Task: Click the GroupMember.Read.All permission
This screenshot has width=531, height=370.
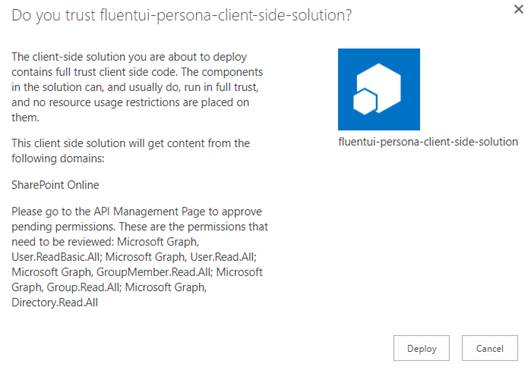Action: (x=154, y=272)
